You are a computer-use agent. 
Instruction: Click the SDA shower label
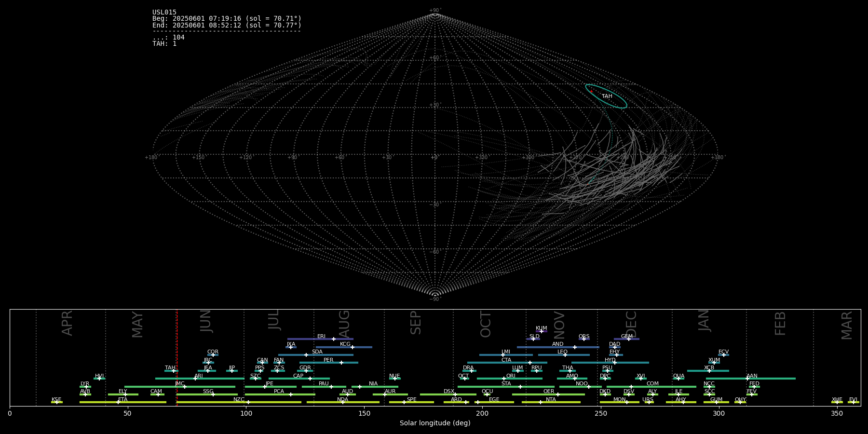317,352
